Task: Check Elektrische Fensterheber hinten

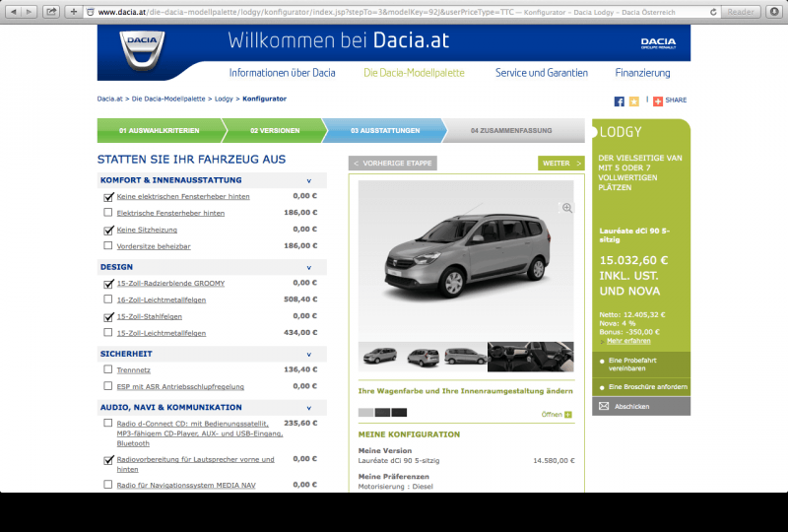Action: 108,213
